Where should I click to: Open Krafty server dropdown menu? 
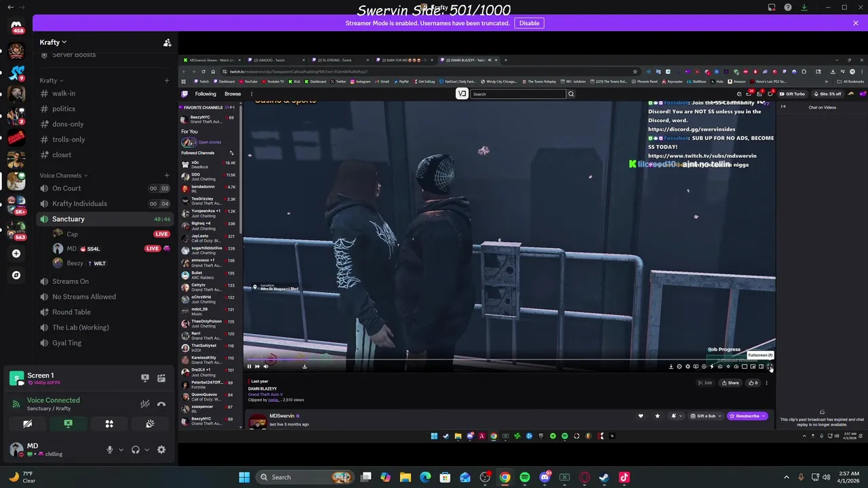[x=53, y=42]
